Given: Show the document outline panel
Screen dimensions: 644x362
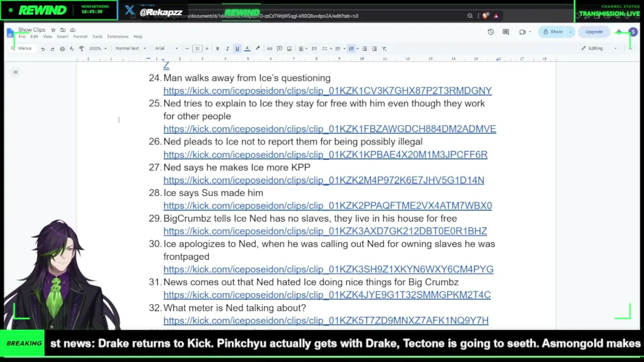Looking at the screenshot, I should click(16, 72).
